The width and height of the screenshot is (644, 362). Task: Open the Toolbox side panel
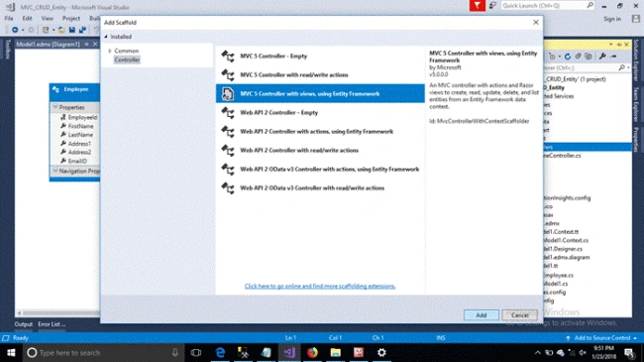[x=7, y=49]
